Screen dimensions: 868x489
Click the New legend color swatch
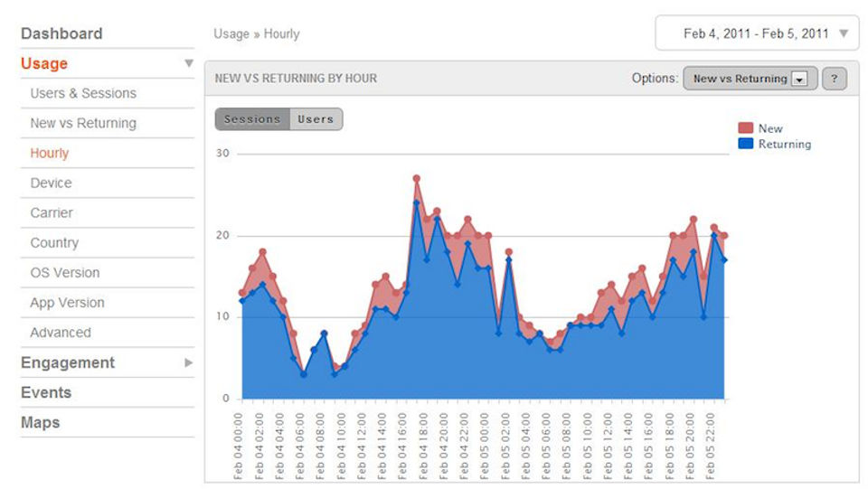click(746, 127)
